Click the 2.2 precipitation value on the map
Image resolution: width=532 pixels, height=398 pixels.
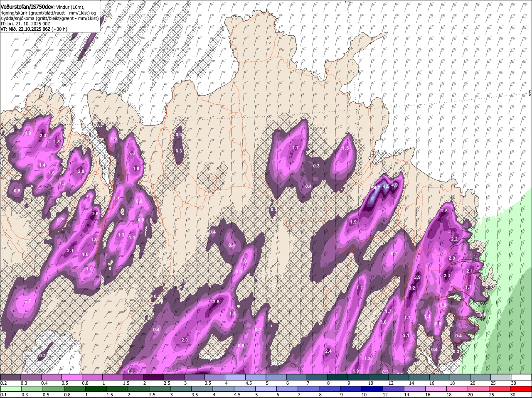pyautogui.click(x=454, y=239)
